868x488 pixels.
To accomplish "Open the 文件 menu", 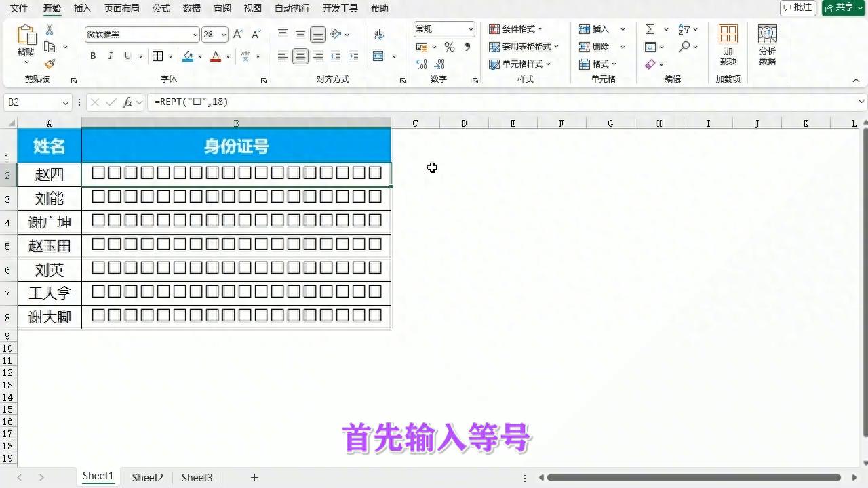I will 19,8.
